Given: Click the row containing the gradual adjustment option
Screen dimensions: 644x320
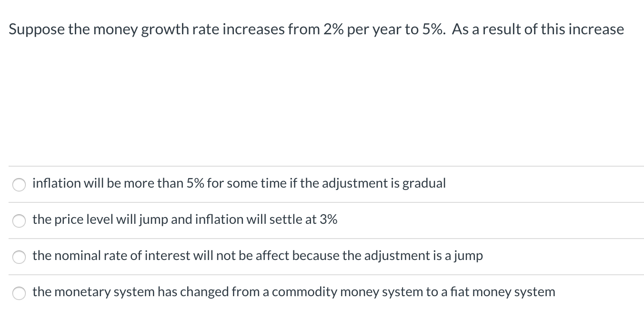Looking at the screenshot, I should pos(322,184).
